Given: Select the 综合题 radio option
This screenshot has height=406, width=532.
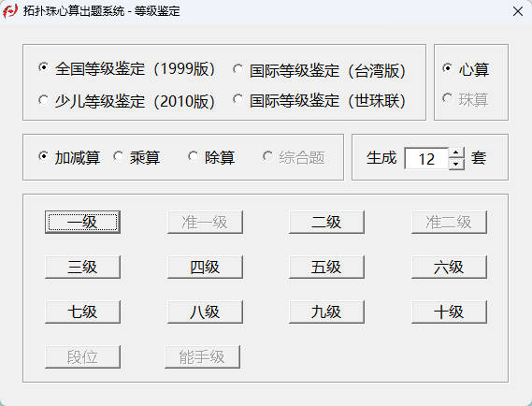Looking at the screenshot, I should 294,157.
